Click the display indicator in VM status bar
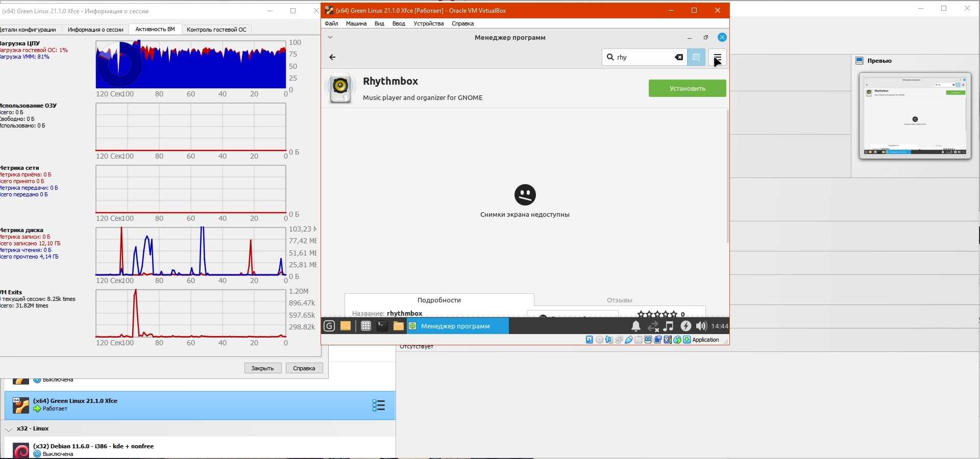980x459 pixels. click(648, 340)
